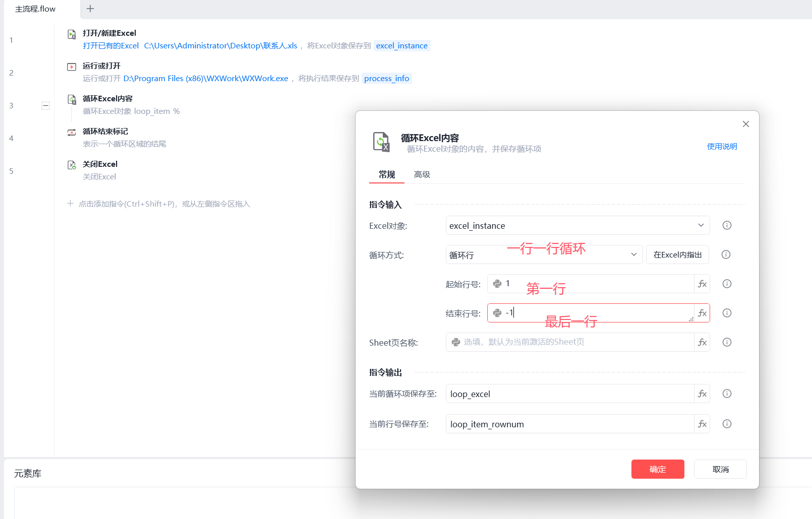Screen dimensions: 812x519
Task: Click the process_info variable tag
Action: click(386, 78)
